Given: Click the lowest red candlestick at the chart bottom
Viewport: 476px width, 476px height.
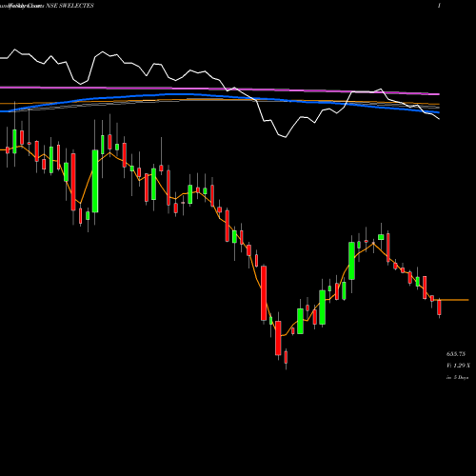Looking at the screenshot, I should pyautogui.click(x=286, y=357).
